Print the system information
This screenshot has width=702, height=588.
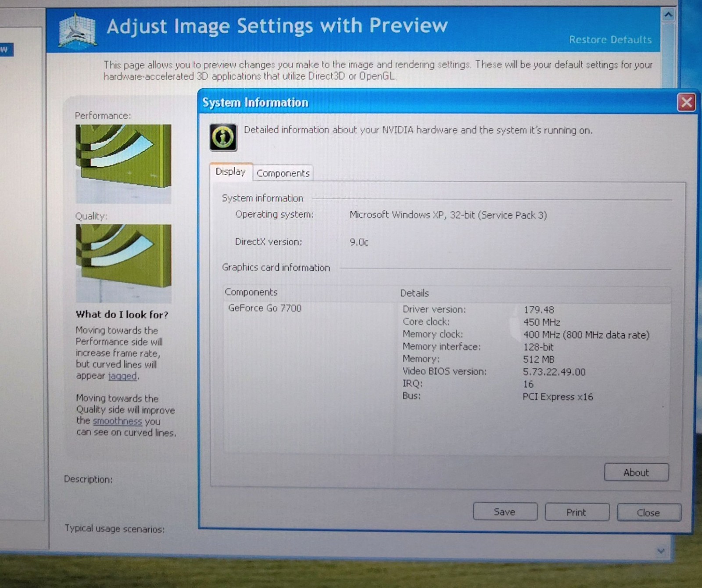576,512
